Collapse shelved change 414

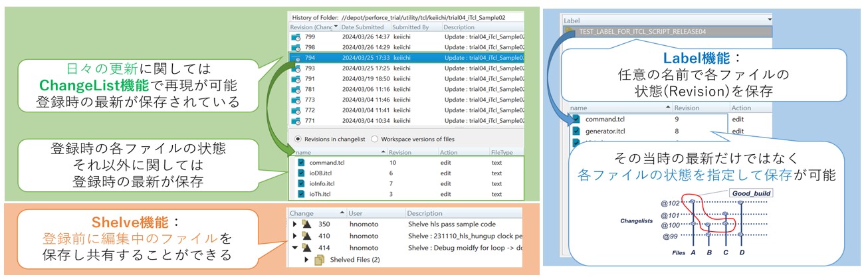[x=294, y=247]
